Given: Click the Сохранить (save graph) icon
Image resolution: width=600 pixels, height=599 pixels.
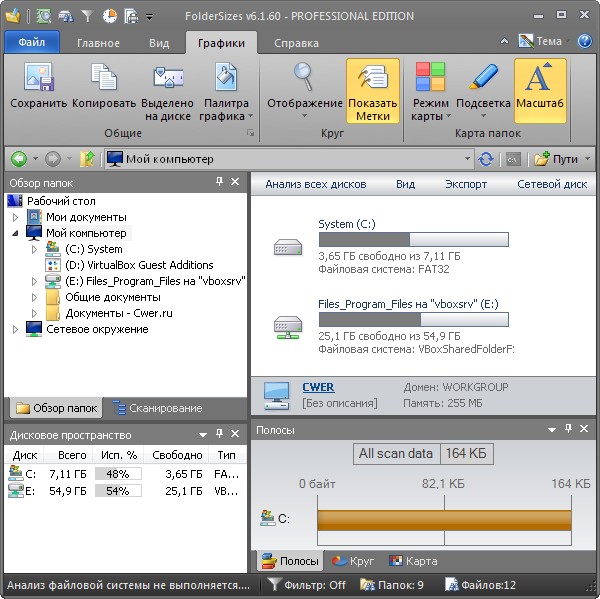Looking at the screenshot, I should 38,86.
